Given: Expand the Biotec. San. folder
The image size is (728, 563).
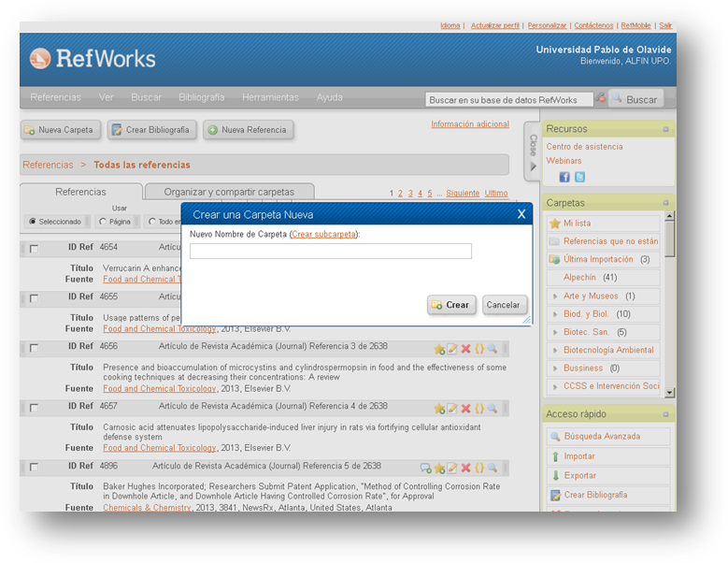Looking at the screenshot, I should tap(555, 333).
